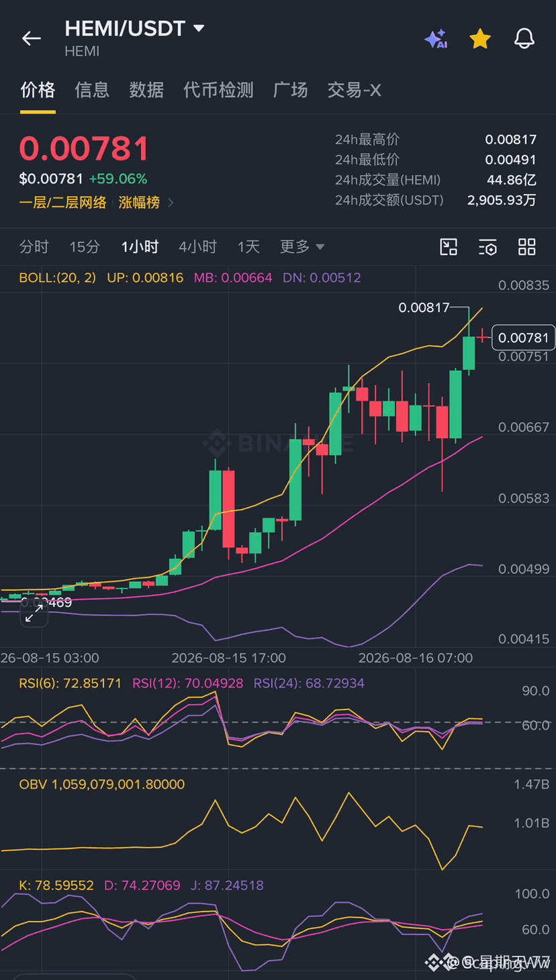Expand the HEMI/USDT pair dropdown arrow
556x980 pixels.
point(198,28)
